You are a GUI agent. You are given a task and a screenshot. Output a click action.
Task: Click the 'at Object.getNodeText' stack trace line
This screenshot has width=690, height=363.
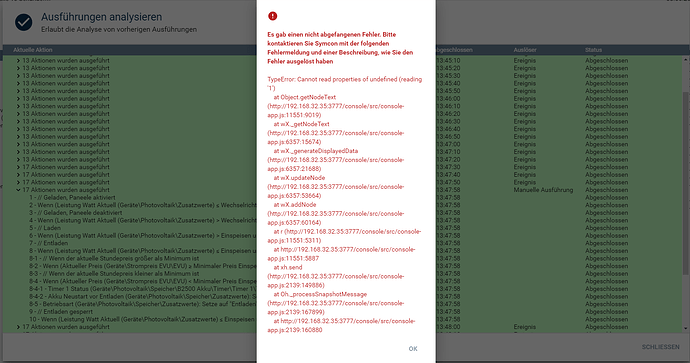click(x=305, y=97)
